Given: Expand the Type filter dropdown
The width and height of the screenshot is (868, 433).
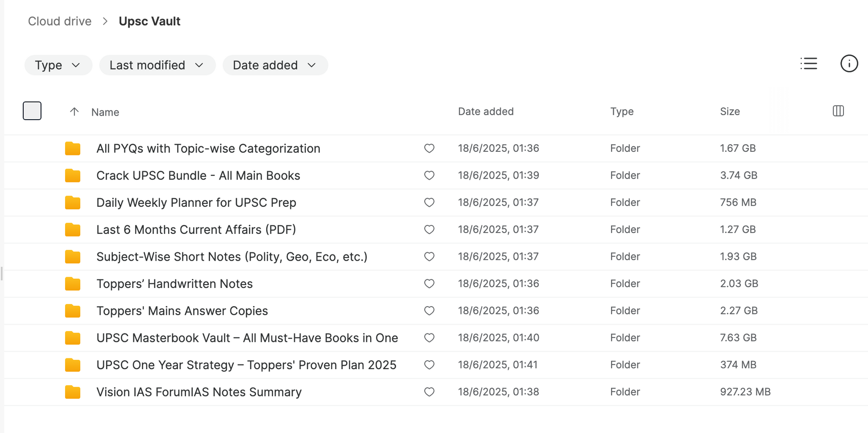Looking at the screenshot, I should coord(58,65).
